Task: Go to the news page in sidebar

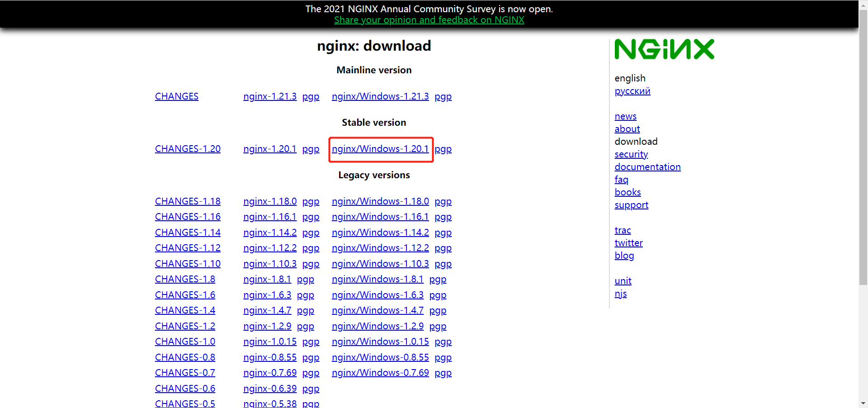Action: (x=625, y=116)
